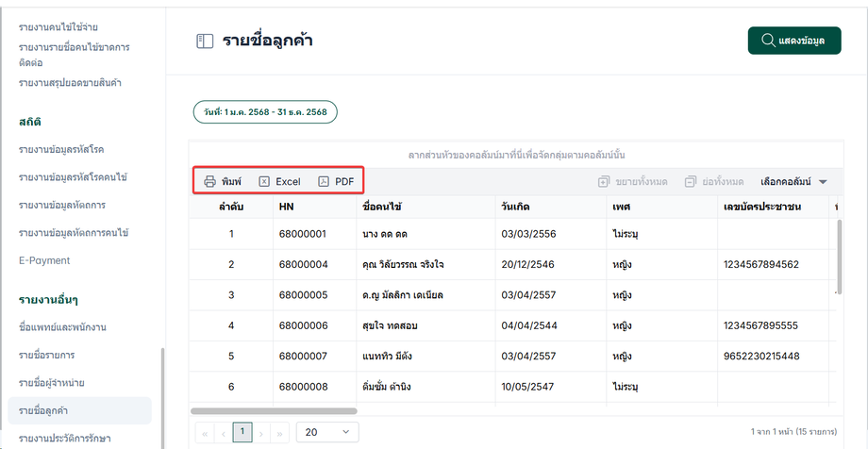Viewport: 868px width, 449px height.
Task: Select page 1 in pagination
Action: [x=242, y=431]
